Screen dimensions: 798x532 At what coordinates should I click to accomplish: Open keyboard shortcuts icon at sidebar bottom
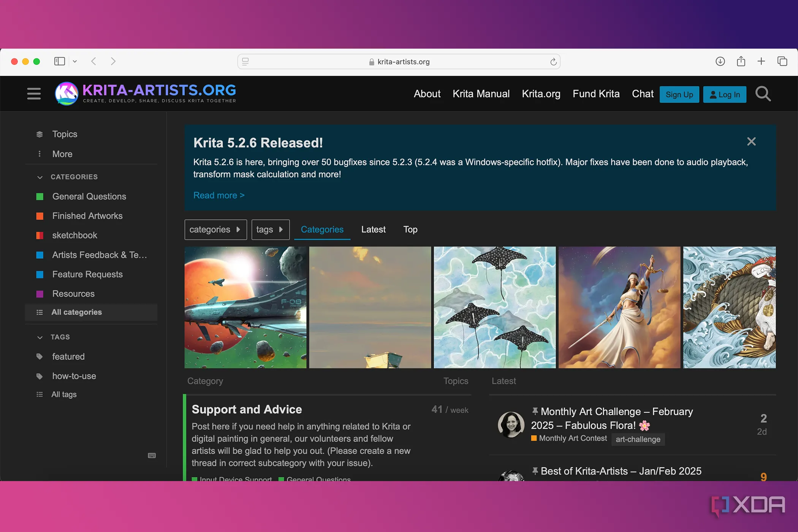click(152, 455)
